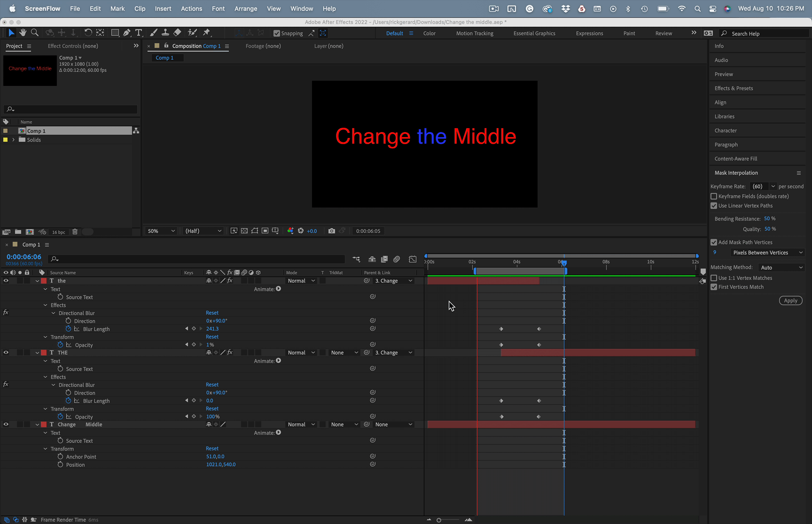Click the blue current time indicator

pyautogui.click(x=564, y=263)
